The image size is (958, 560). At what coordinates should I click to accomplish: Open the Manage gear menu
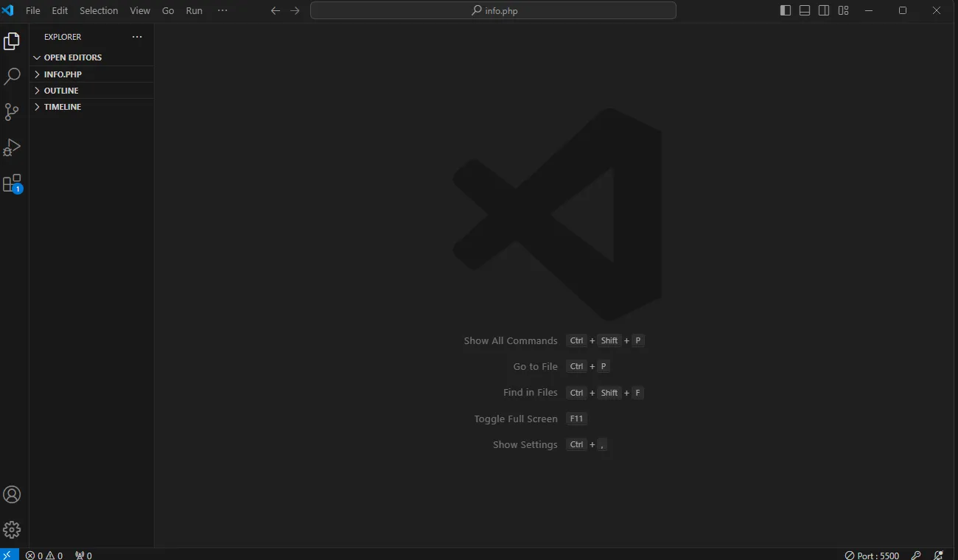[12, 530]
